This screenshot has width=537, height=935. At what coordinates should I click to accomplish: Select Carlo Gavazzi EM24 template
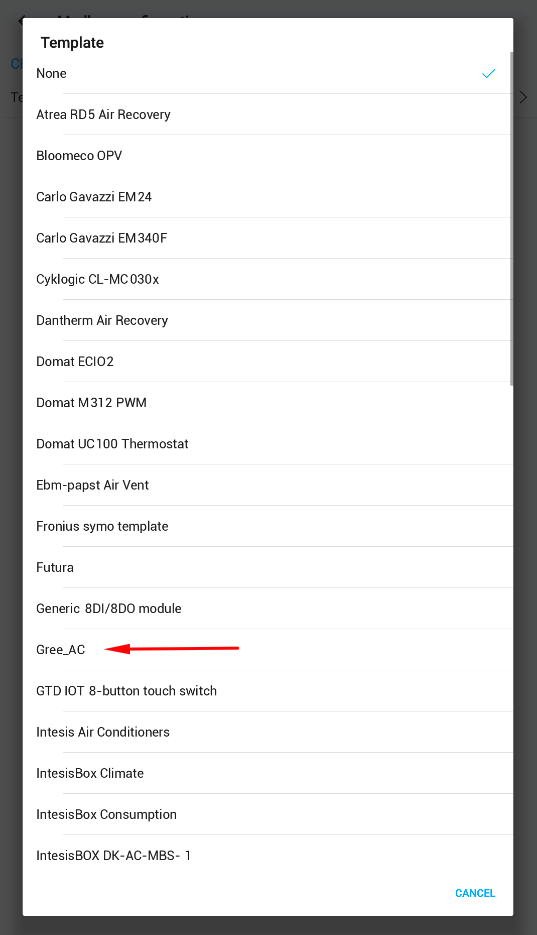point(268,197)
